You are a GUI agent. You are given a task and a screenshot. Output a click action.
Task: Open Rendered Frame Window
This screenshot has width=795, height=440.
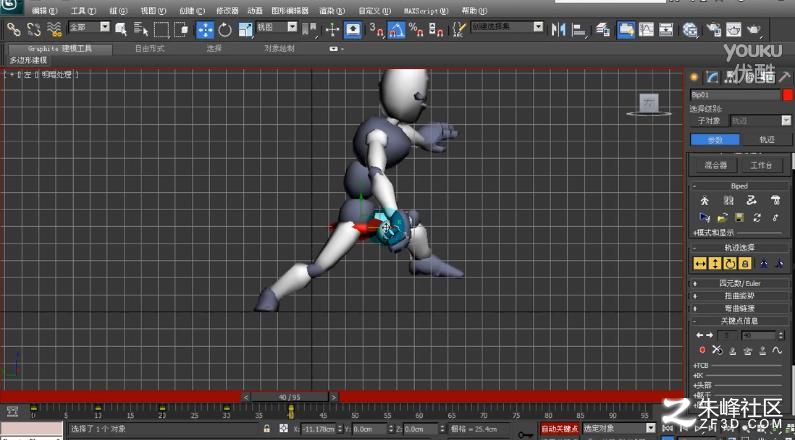[x=733, y=29]
